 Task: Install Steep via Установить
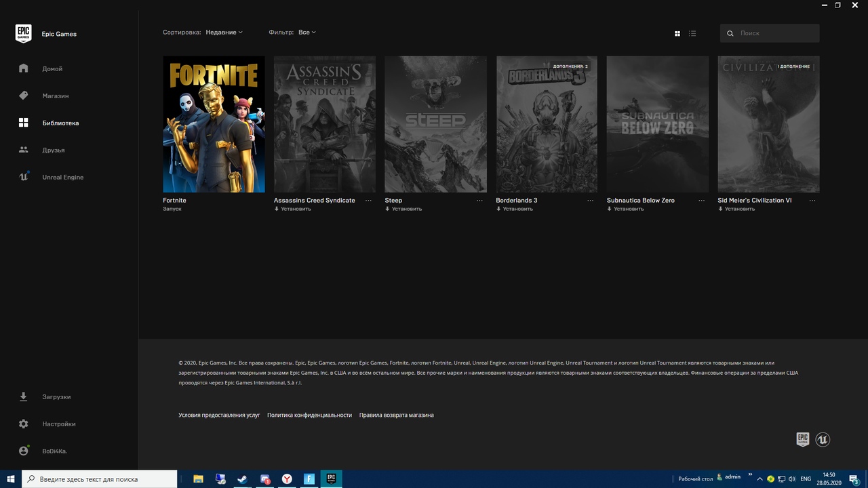tap(403, 209)
